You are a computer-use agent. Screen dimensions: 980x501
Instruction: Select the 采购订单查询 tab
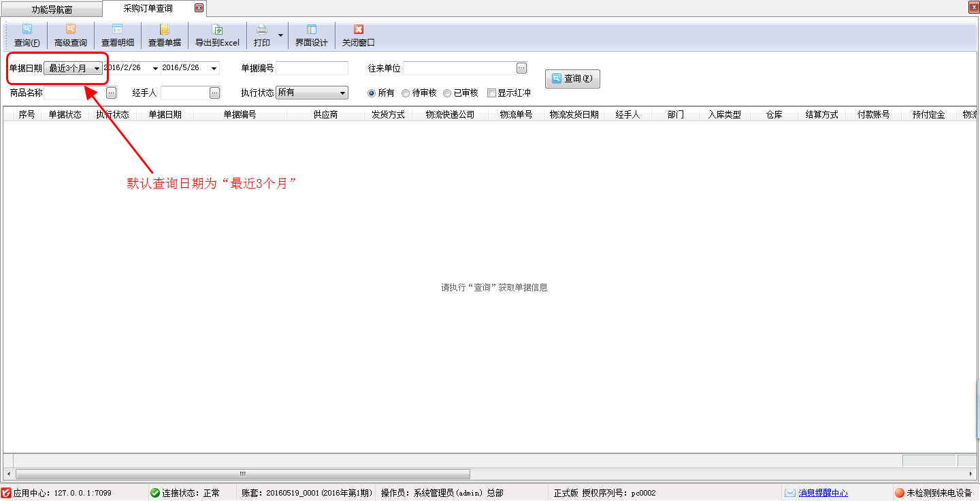tap(148, 9)
